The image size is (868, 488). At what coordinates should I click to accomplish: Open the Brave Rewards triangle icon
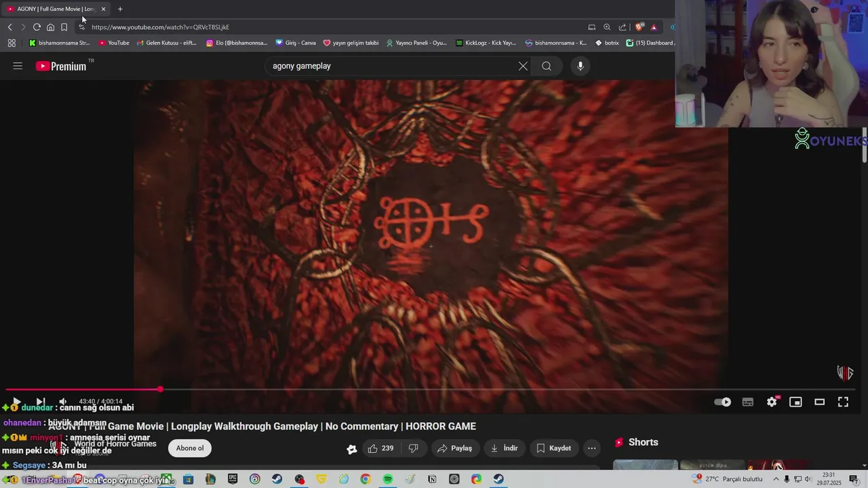click(x=654, y=27)
